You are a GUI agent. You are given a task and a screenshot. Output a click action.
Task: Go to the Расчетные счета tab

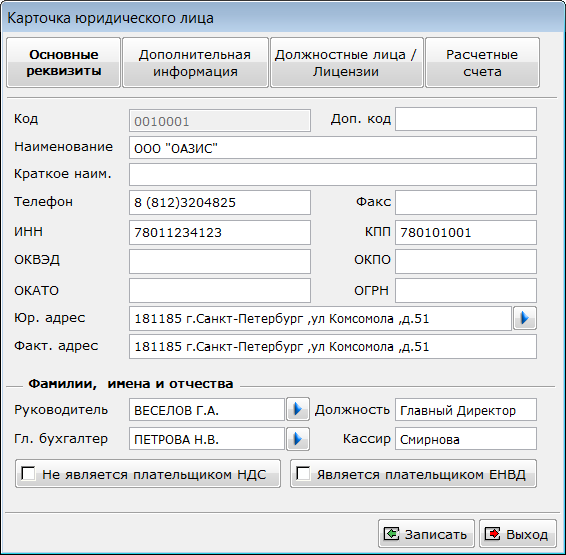(482, 62)
